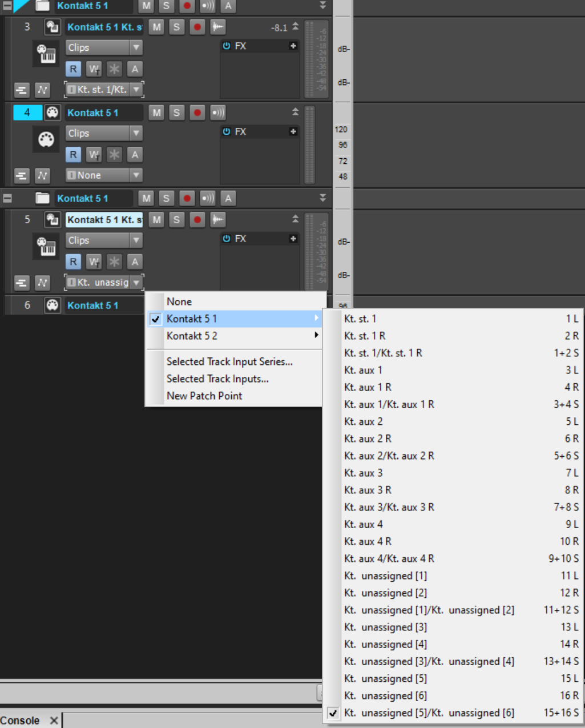Toggle FX bin power on track 4
This screenshot has width=585, height=728.
(227, 131)
